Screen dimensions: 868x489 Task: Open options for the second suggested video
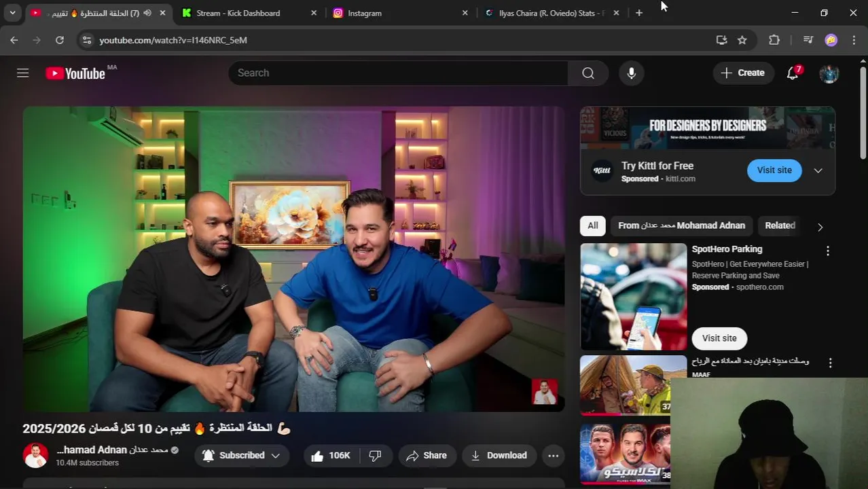830,363
